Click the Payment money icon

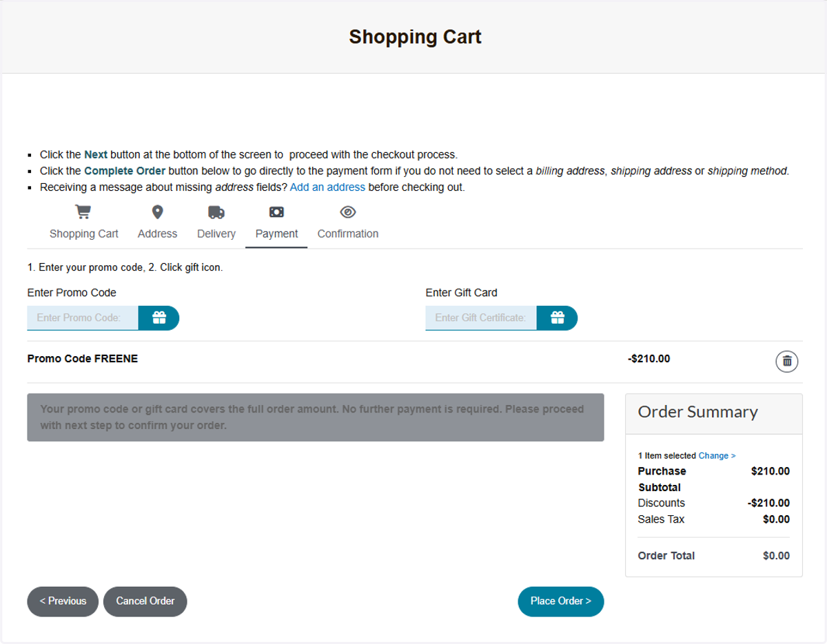276,212
